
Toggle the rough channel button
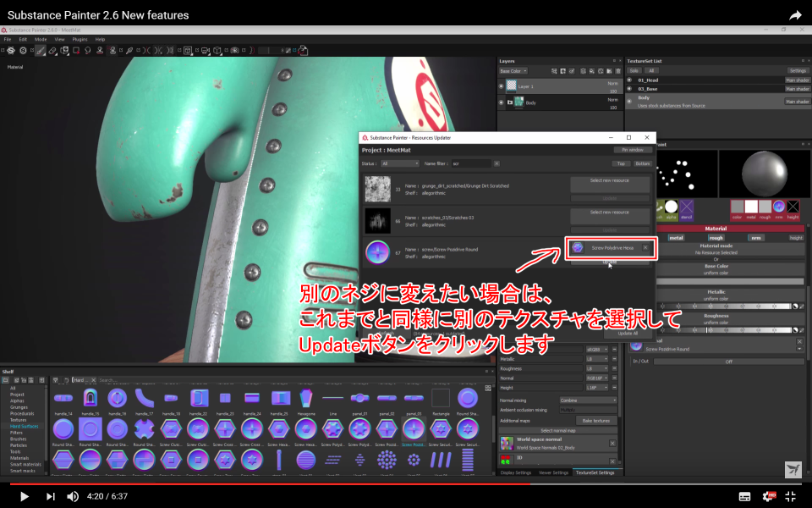click(x=716, y=237)
